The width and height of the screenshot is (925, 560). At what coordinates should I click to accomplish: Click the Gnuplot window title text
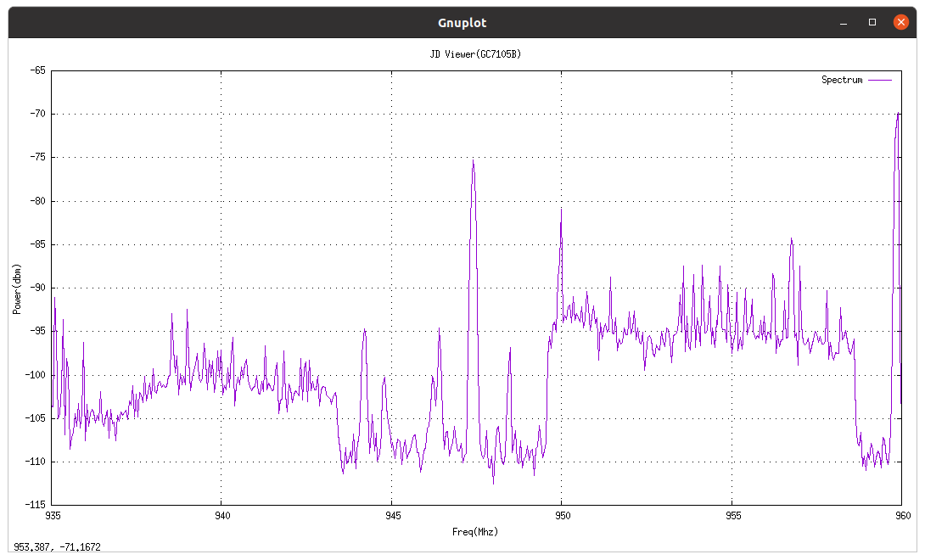click(462, 22)
